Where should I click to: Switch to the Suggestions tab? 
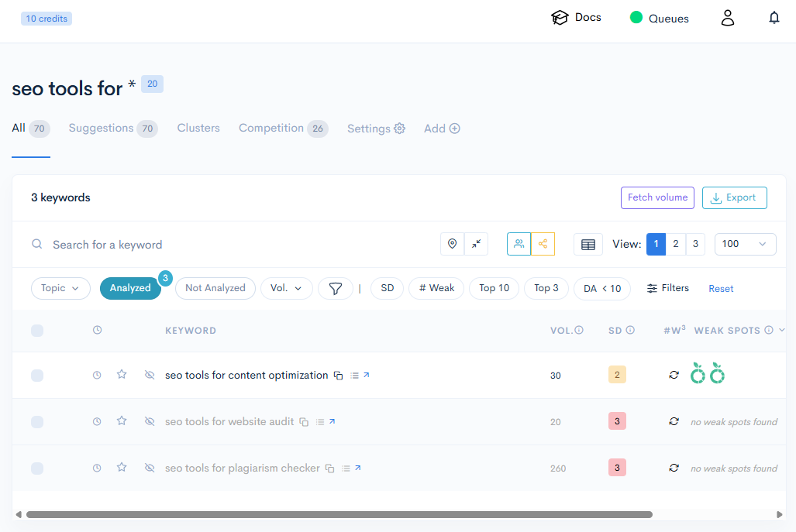113,129
